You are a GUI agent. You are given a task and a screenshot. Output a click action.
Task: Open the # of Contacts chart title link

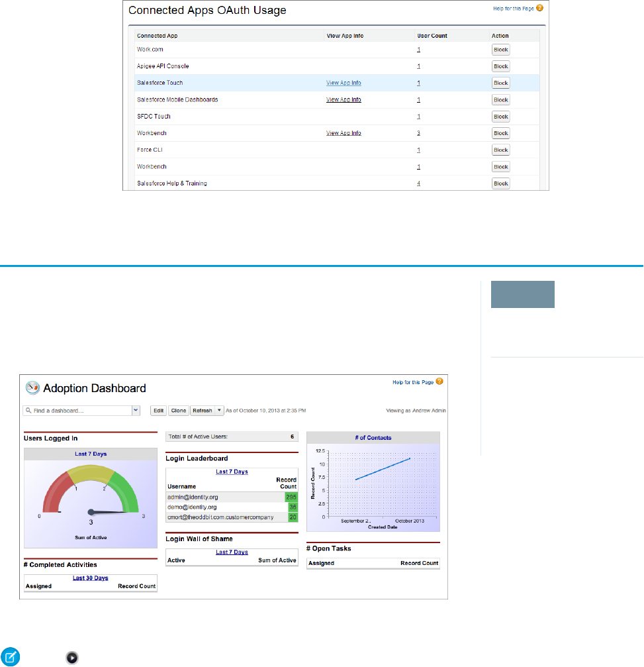[x=373, y=437]
